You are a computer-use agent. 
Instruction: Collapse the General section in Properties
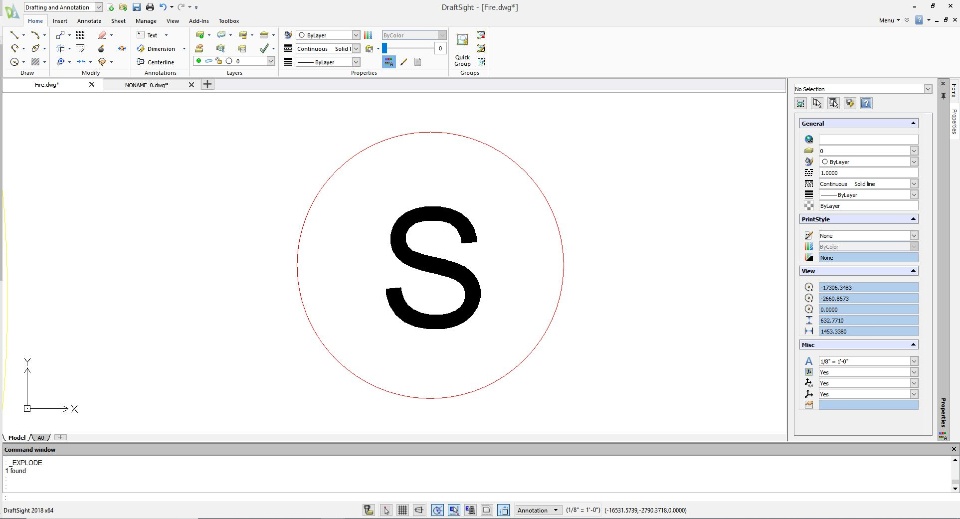tap(912, 123)
